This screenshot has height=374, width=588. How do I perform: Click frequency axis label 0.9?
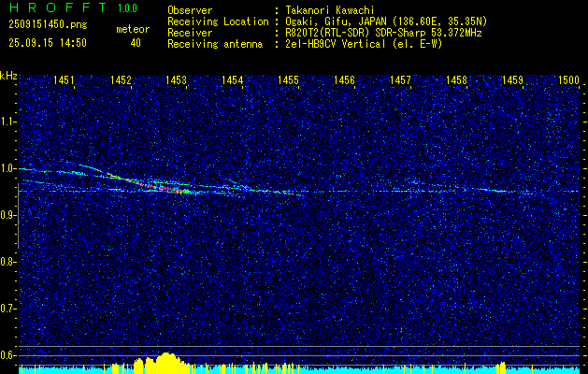7,215
